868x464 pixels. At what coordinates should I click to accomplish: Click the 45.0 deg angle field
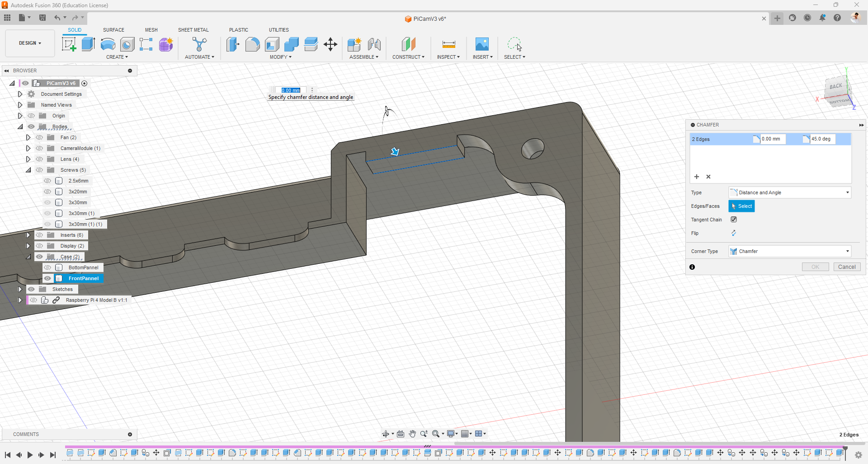pos(823,139)
